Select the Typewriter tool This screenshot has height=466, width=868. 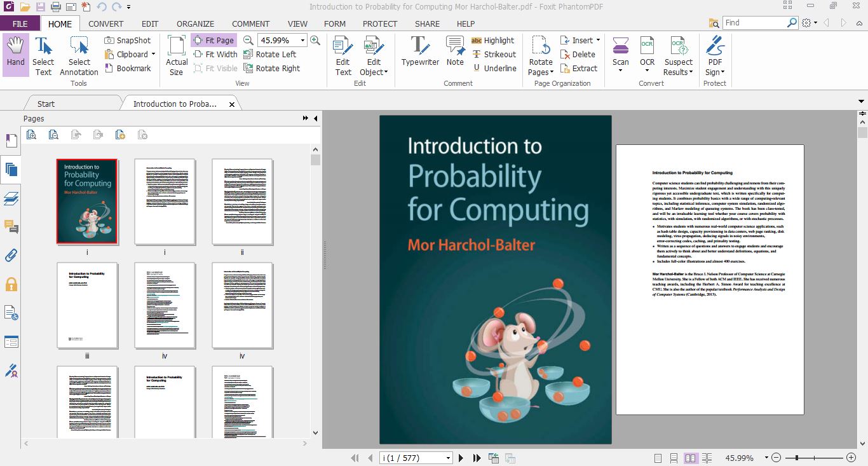coord(420,51)
